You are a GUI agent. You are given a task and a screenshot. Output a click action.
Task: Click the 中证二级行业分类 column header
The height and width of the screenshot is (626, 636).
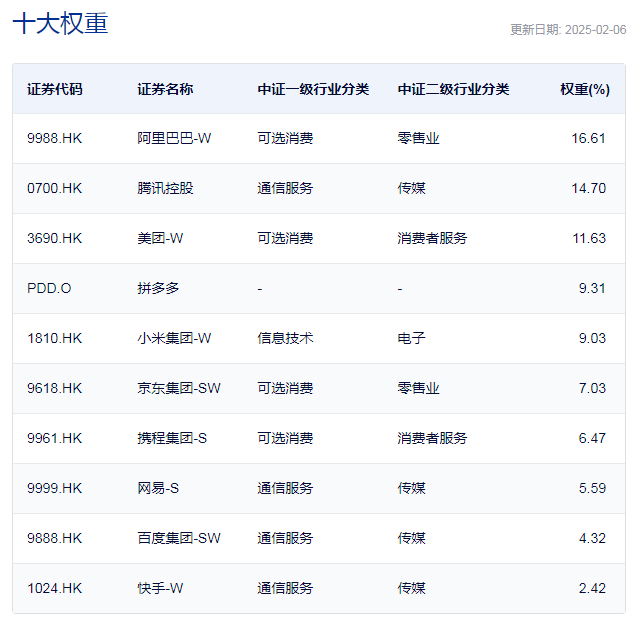[x=453, y=89]
